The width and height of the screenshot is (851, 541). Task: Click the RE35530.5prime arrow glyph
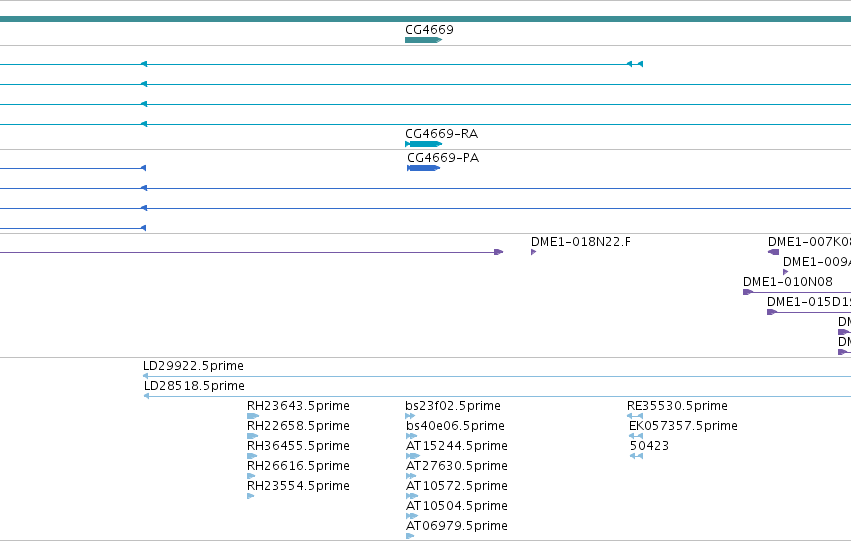pyautogui.click(x=635, y=416)
